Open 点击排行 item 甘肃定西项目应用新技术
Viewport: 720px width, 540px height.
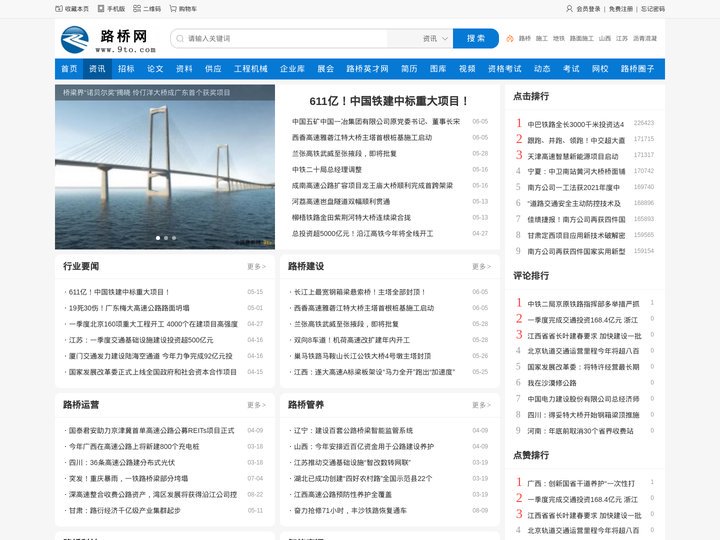[x=576, y=236]
